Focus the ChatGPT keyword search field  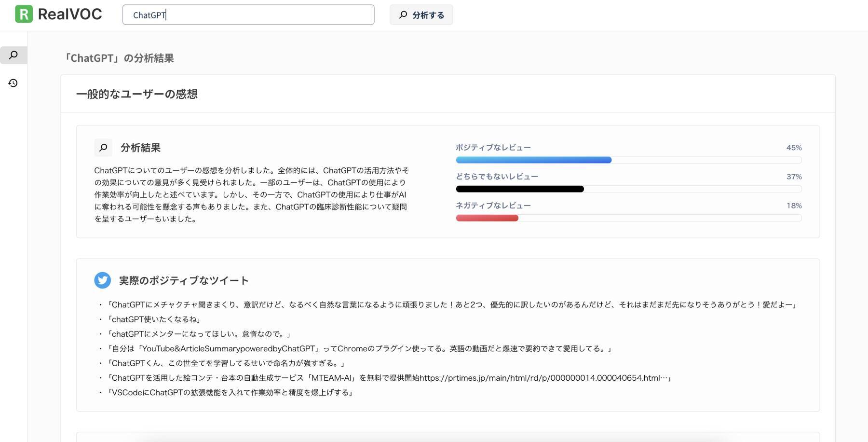coord(248,15)
